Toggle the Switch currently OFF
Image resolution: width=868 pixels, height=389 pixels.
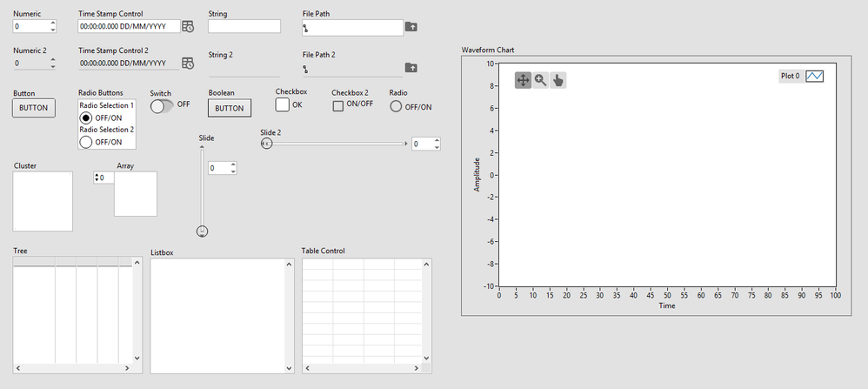(162, 106)
